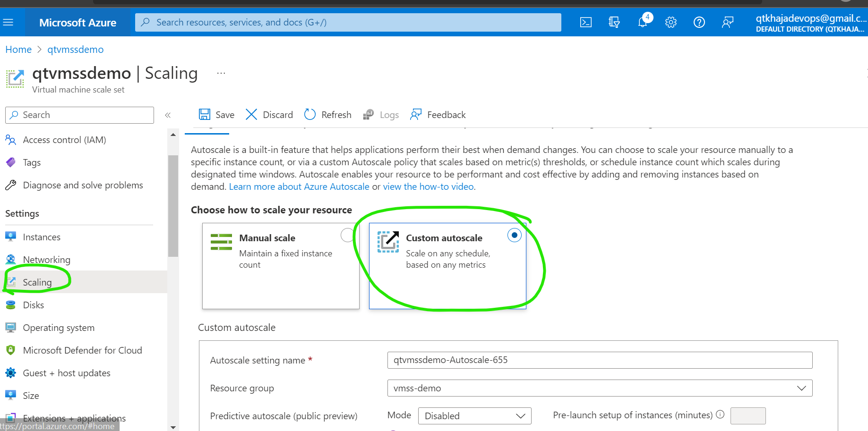
Task: Click the global search resources box
Action: click(348, 22)
